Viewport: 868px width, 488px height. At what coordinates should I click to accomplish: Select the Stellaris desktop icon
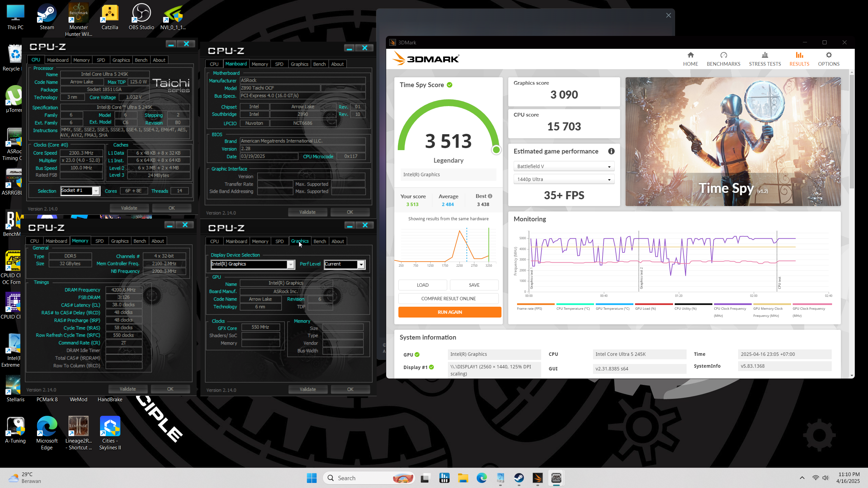coord(16,389)
